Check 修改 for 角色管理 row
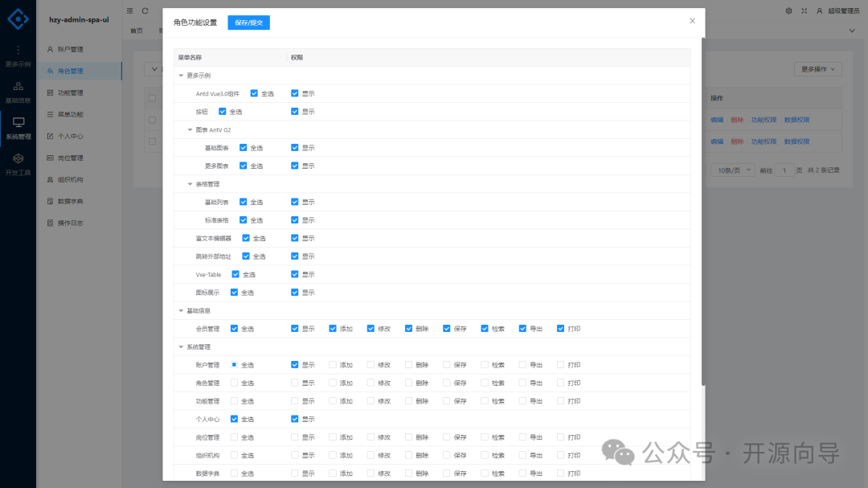This screenshot has height=488, width=868. point(371,383)
